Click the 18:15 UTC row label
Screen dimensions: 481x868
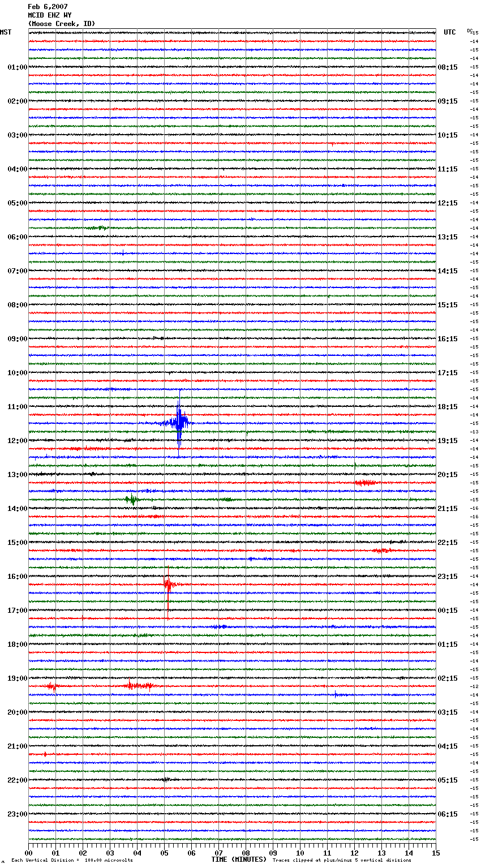448,407
